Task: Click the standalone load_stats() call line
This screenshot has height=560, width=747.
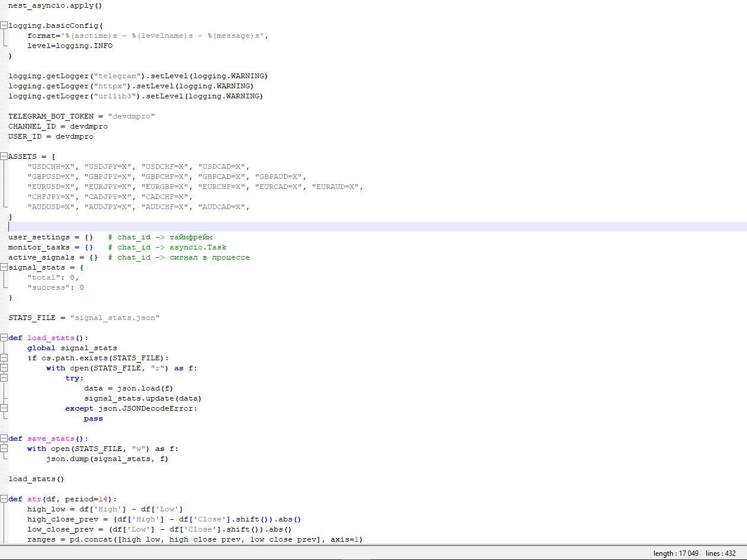Action: tap(37, 479)
